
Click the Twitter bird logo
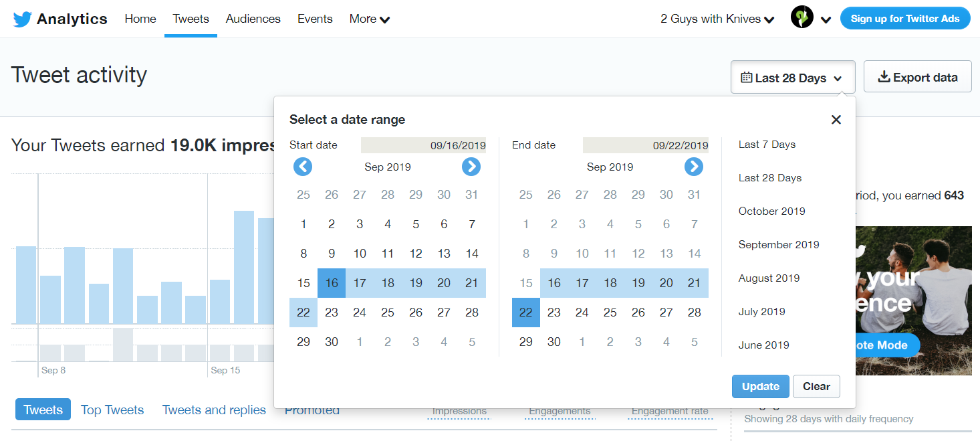pyautogui.click(x=22, y=19)
